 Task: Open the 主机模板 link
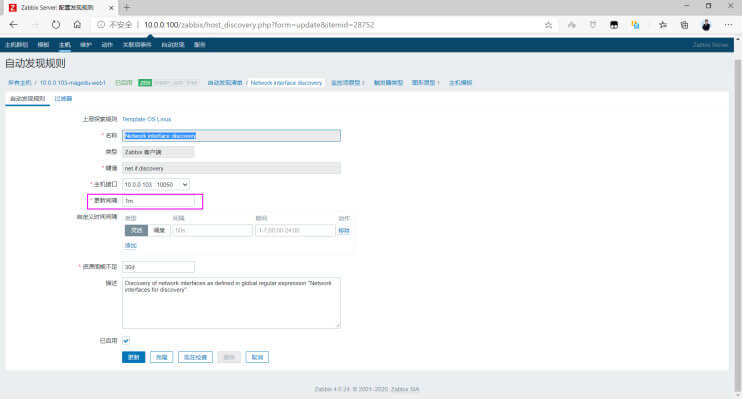click(x=460, y=83)
